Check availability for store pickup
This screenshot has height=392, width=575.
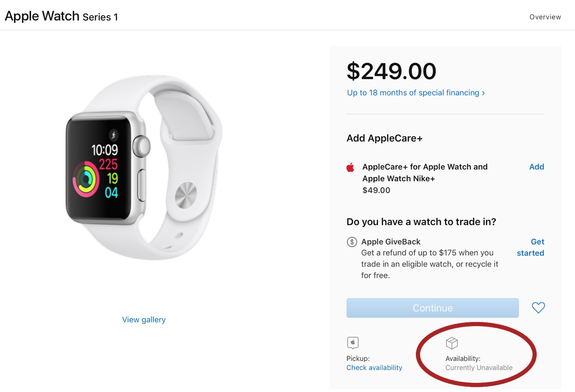pyautogui.click(x=374, y=367)
